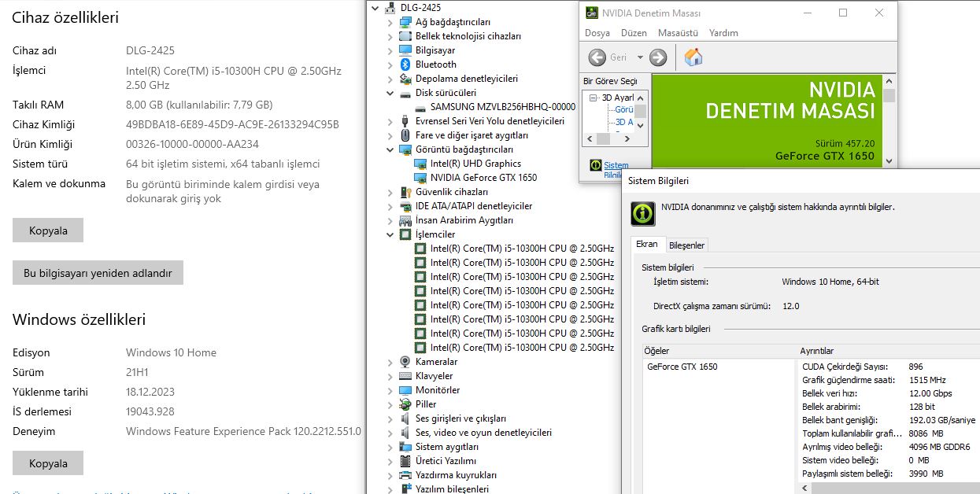980x494 pixels.
Task: Open the Yardım menu
Action: (x=723, y=33)
